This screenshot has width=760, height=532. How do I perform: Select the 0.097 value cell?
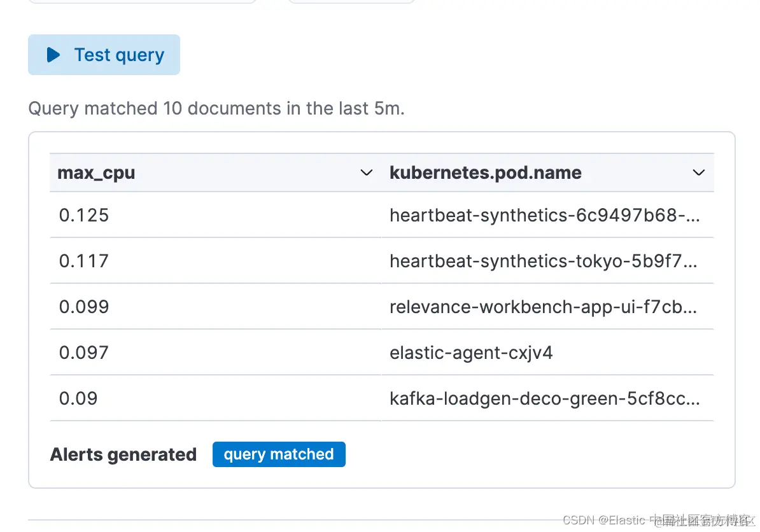pos(84,353)
